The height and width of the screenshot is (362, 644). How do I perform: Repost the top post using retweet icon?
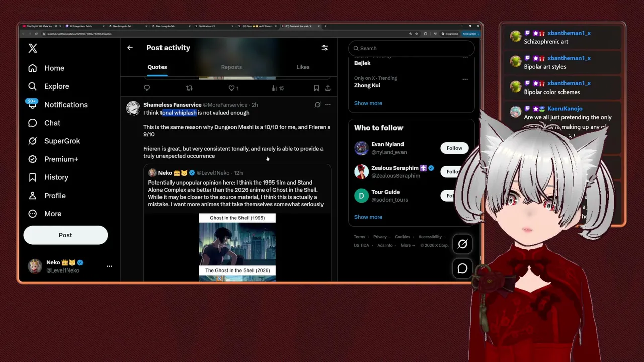click(x=189, y=88)
